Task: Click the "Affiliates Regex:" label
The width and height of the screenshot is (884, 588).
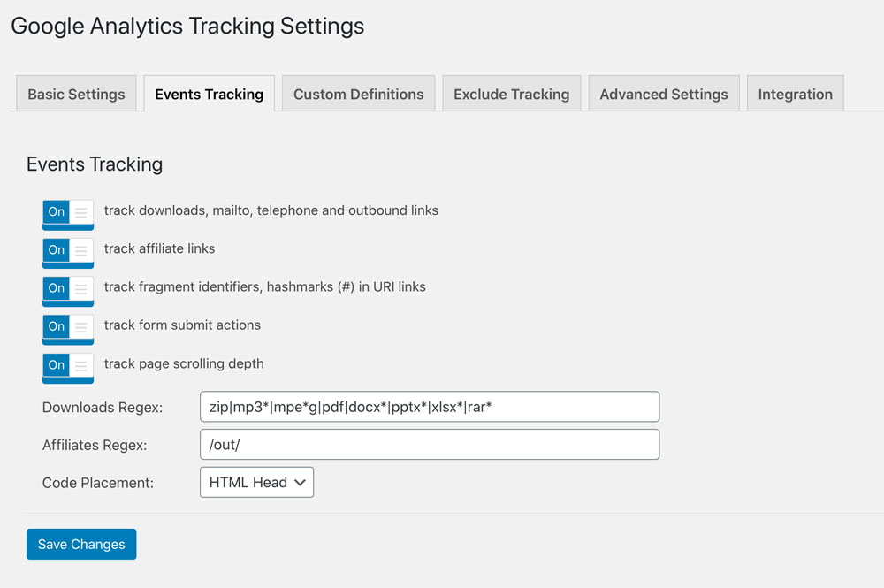Action: coord(95,445)
